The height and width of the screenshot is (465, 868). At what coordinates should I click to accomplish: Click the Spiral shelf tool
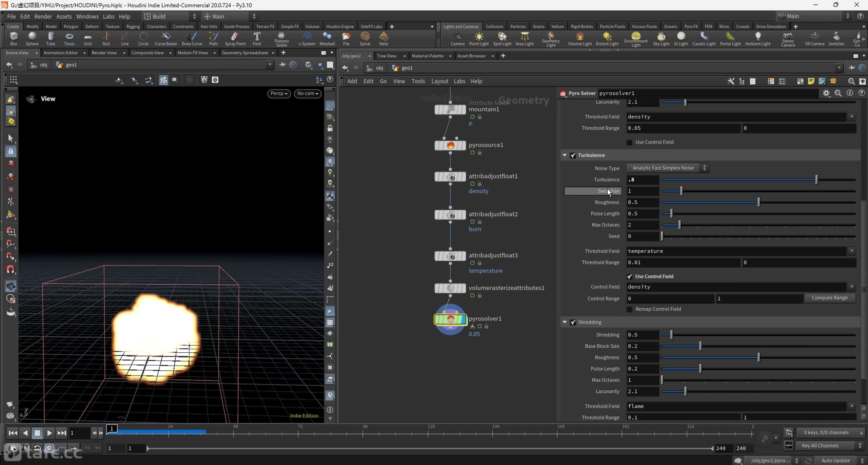tap(365, 39)
